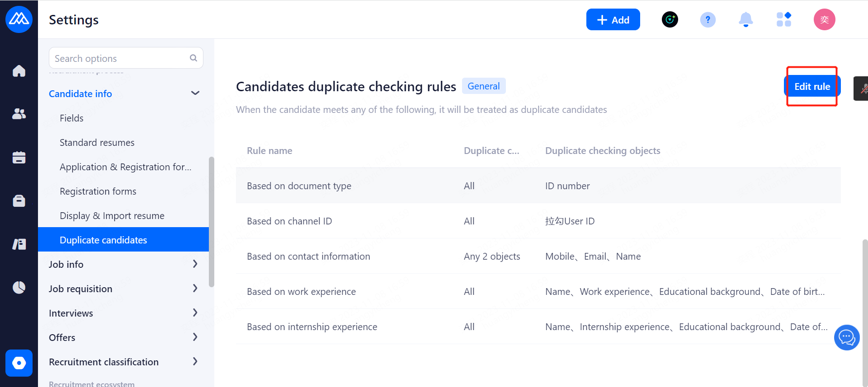
Task: Click the Edit rule button
Action: tap(812, 86)
